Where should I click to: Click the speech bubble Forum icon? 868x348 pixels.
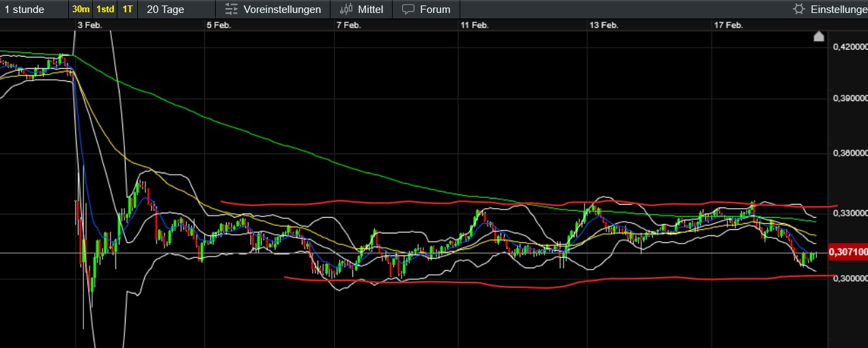[408, 10]
